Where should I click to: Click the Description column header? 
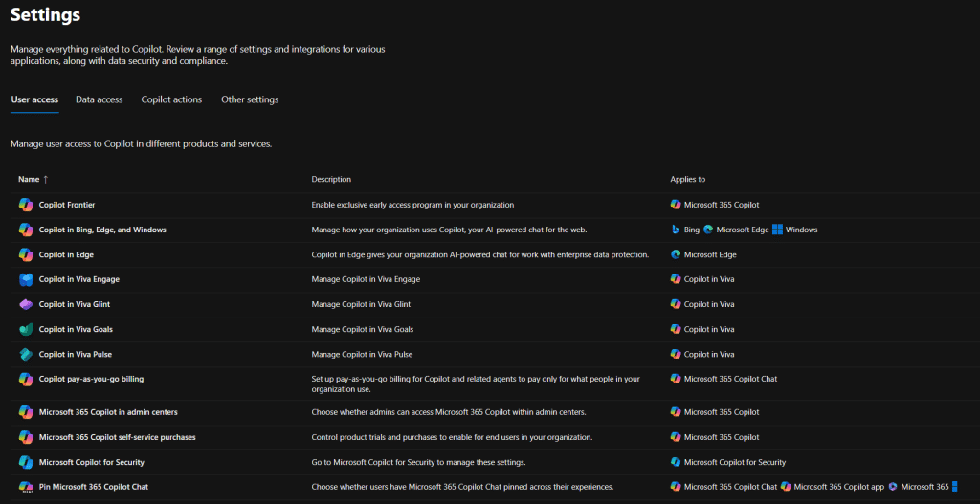(331, 179)
